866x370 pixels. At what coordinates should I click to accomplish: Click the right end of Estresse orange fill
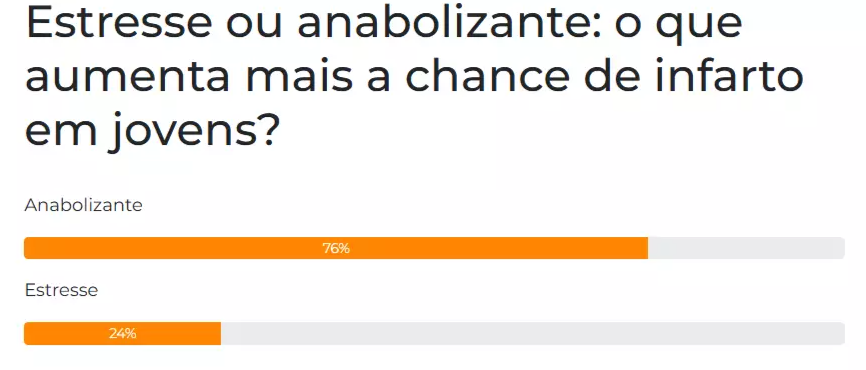click(x=217, y=334)
